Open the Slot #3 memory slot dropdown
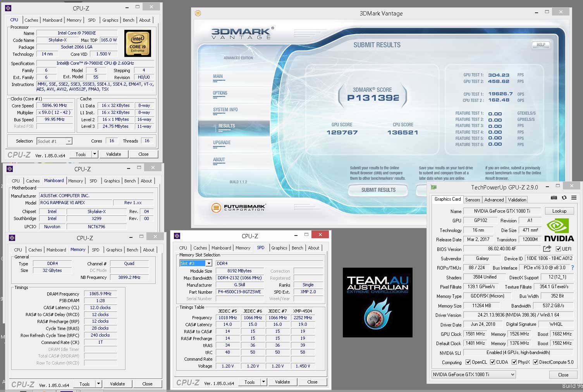The width and height of the screenshot is (583, 392). (x=209, y=263)
